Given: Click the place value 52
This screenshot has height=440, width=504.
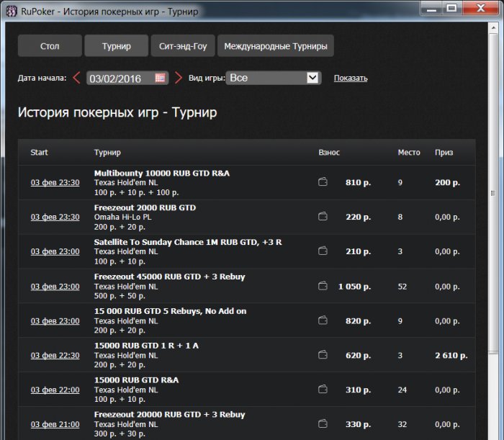Looking at the screenshot, I should coord(402,287).
